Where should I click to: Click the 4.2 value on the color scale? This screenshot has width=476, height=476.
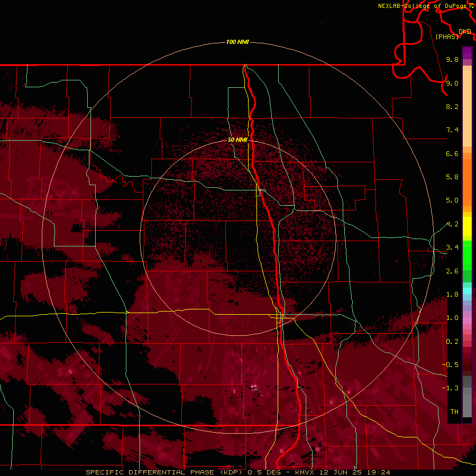tap(452, 224)
